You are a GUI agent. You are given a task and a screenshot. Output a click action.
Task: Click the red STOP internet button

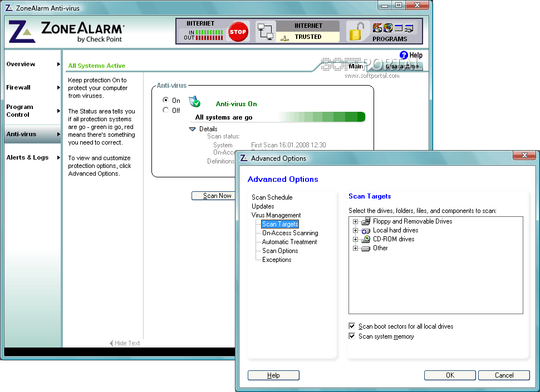238,32
